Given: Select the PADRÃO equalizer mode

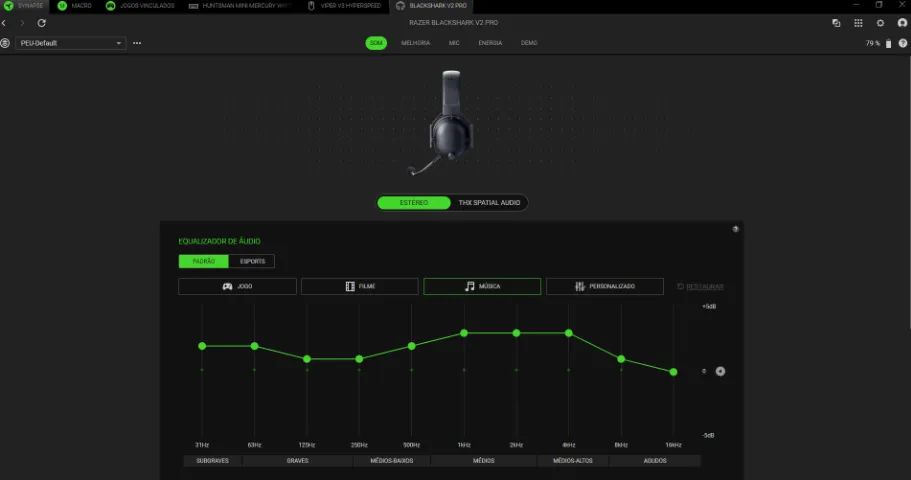Looking at the screenshot, I should click(203, 262).
